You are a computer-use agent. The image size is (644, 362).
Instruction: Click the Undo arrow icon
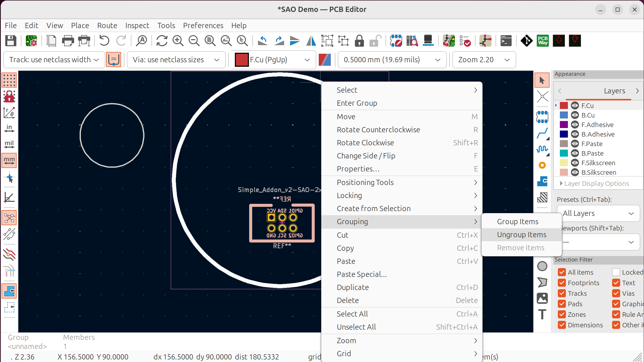tap(104, 41)
